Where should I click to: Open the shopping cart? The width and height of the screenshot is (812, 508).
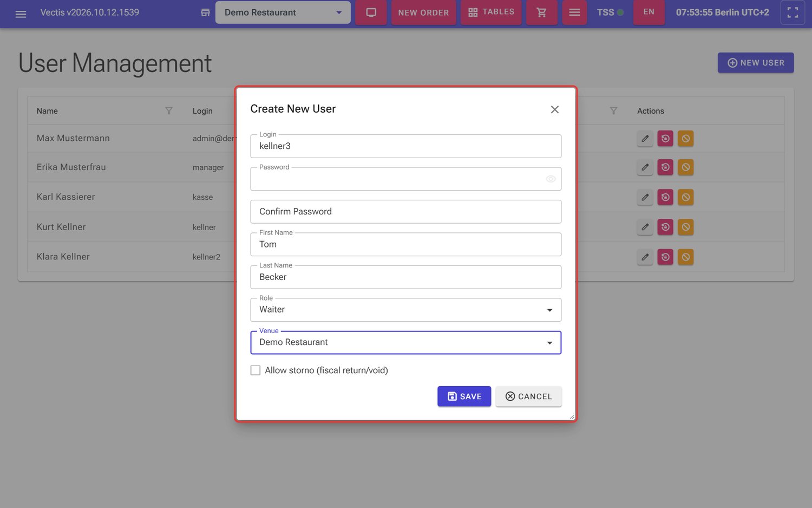tap(541, 12)
